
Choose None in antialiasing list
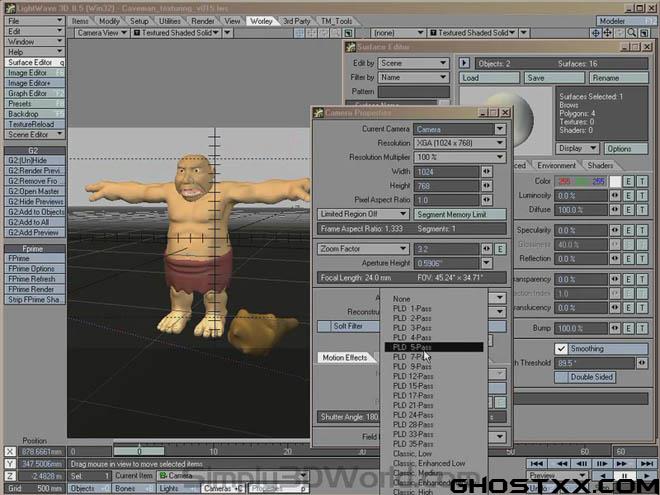click(434, 299)
